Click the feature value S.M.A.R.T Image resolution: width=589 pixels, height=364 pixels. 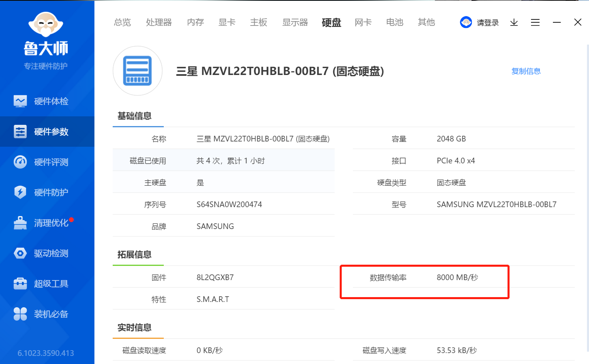tap(213, 300)
